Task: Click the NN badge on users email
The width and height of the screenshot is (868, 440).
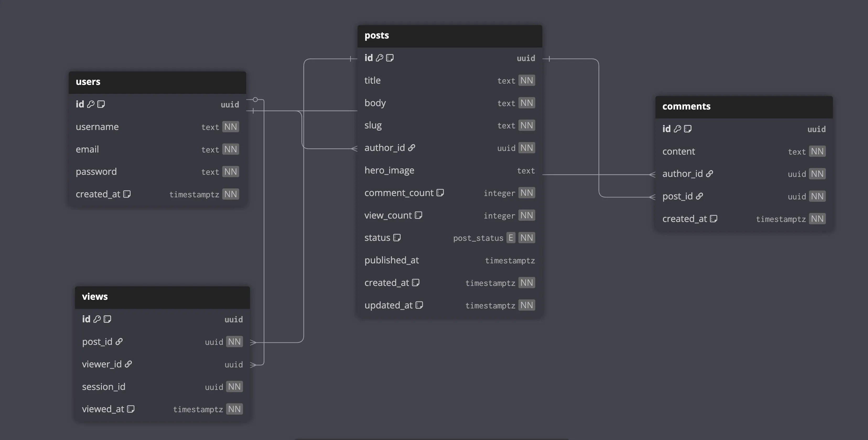Action: [230, 149]
